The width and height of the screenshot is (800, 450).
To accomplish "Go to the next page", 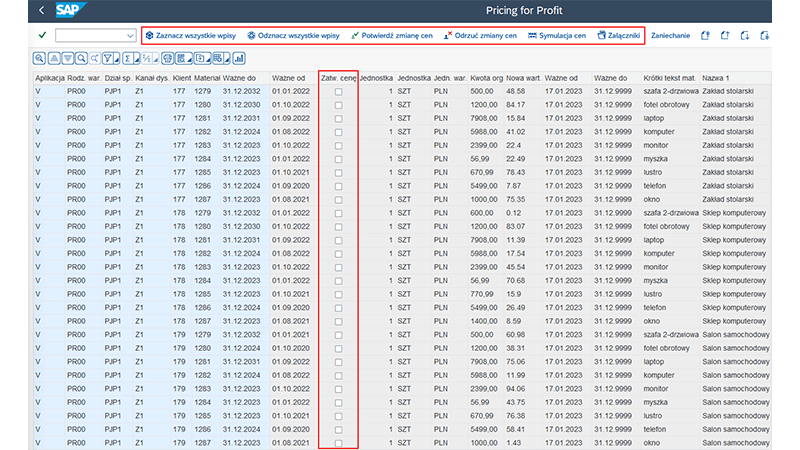I will [745, 35].
